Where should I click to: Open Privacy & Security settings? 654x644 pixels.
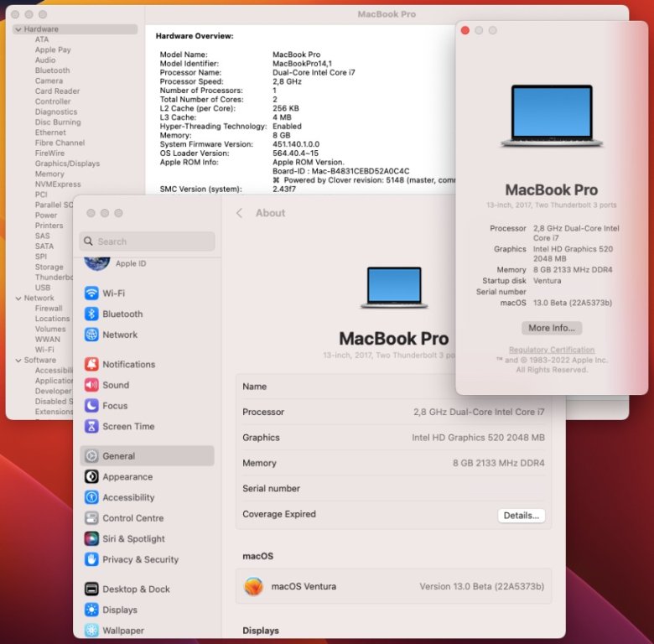pyautogui.click(x=140, y=559)
